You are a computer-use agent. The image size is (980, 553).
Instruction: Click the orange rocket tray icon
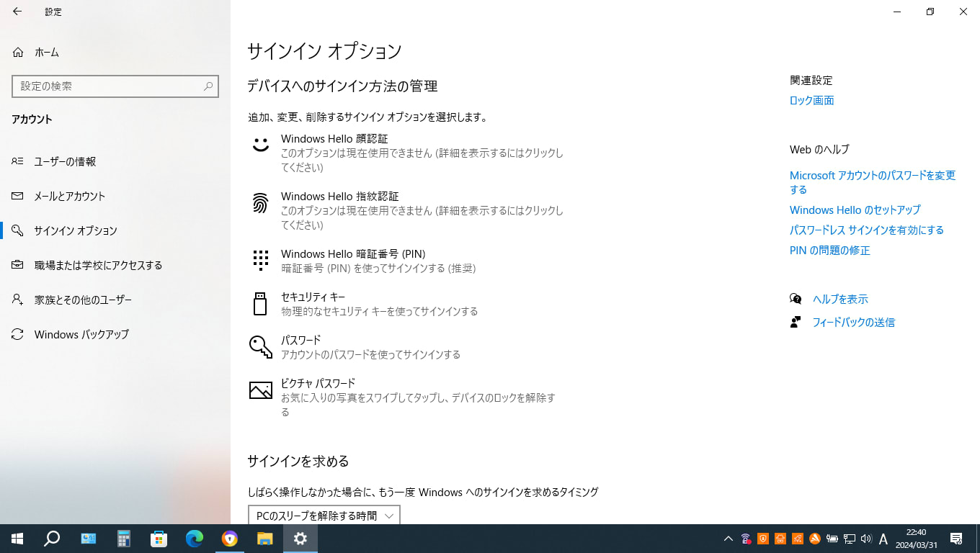coord(798,539)
